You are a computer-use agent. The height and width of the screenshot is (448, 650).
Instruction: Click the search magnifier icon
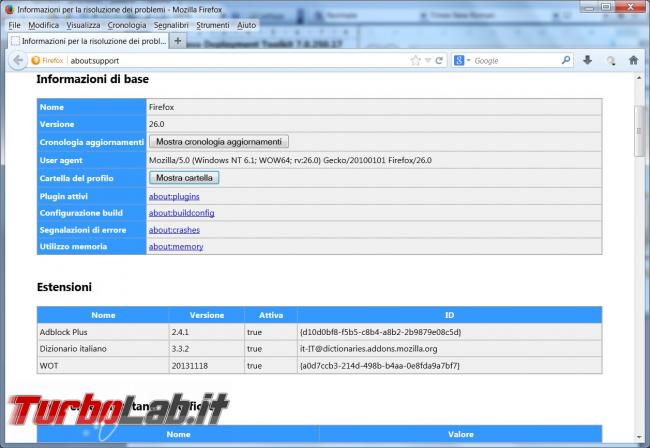[565, 60]
